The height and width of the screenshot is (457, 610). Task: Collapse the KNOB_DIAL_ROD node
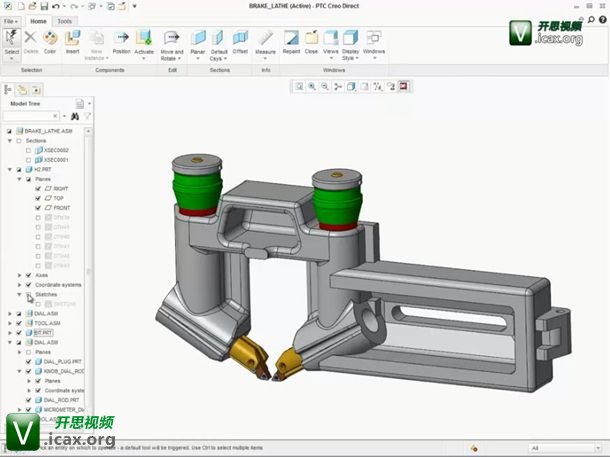point(19,371)
